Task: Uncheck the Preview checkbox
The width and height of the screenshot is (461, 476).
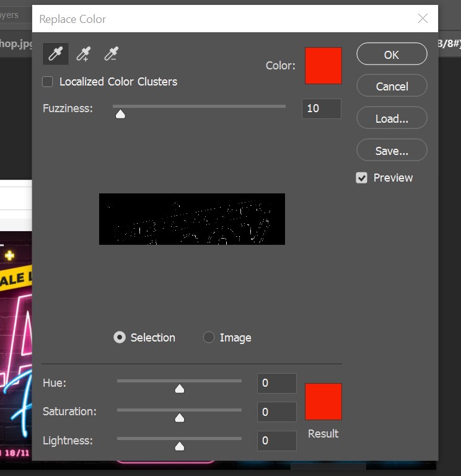Action: point(362,178)
